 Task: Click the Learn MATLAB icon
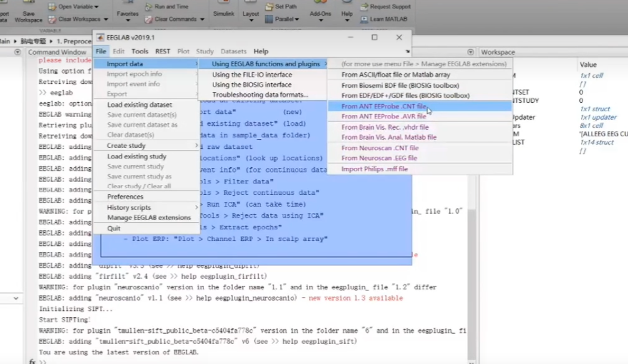pos(364,19)
